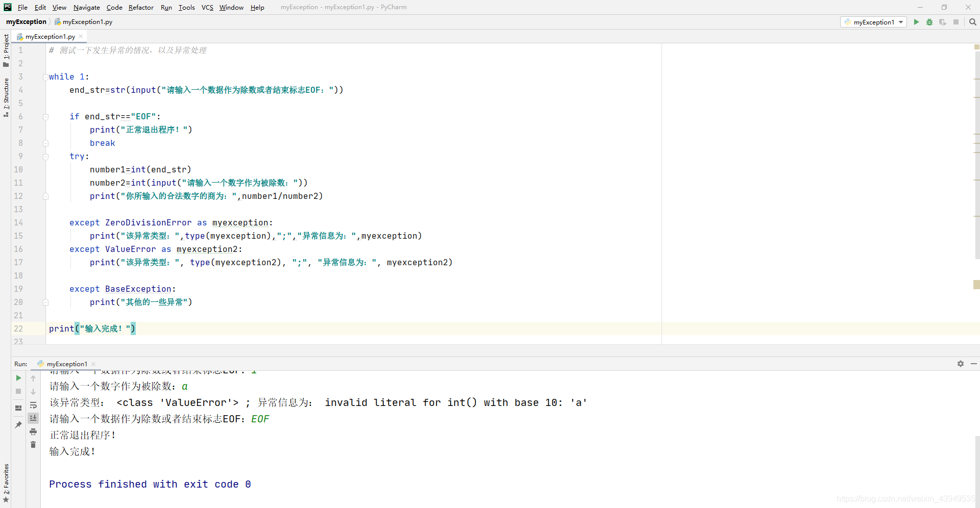Open the run configuration dropdown myException1

[x=874, y=22]
